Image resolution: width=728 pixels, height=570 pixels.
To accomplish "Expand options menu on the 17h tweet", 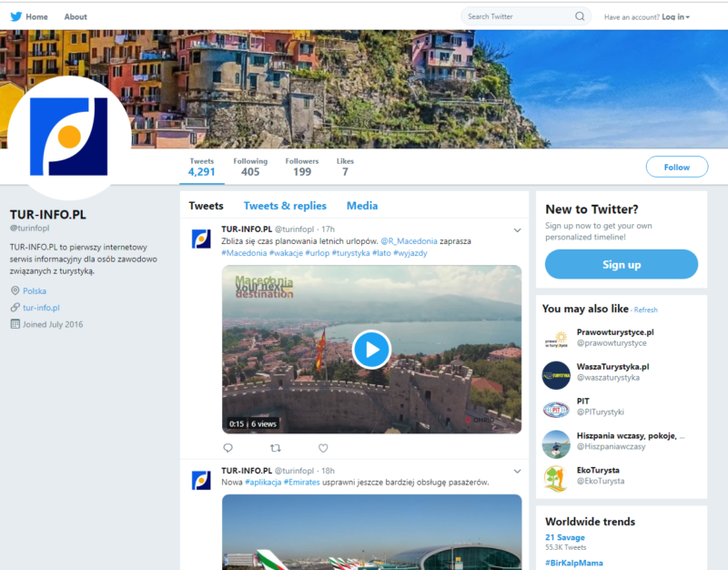I will pyautogui.click(x=517, y=230).
